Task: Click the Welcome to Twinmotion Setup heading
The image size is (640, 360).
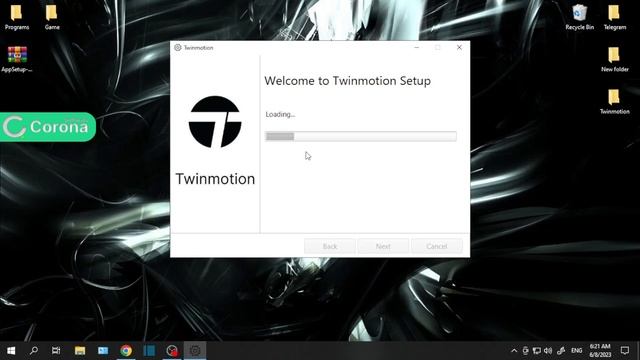Action: click(x=347, y=81)
